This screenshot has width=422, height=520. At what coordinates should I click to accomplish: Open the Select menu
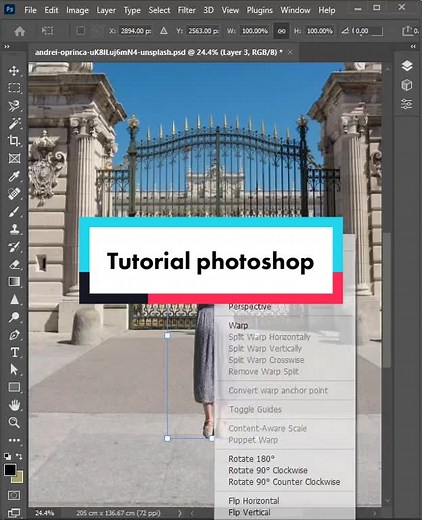tap(159, 10)
